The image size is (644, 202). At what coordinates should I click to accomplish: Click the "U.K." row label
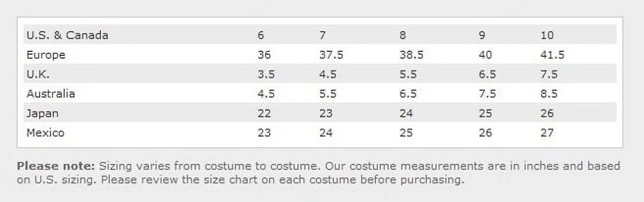coord(38,75)
